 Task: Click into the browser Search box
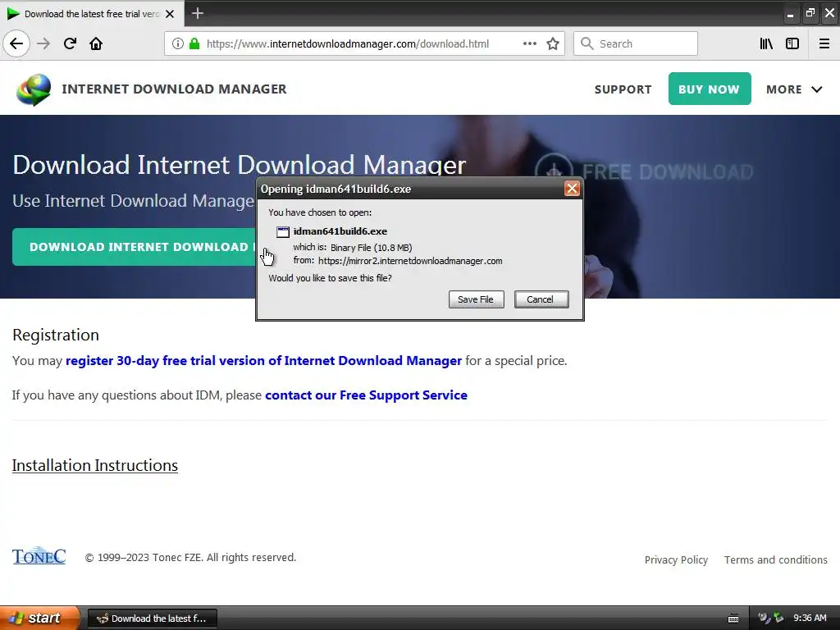point(636,43)
